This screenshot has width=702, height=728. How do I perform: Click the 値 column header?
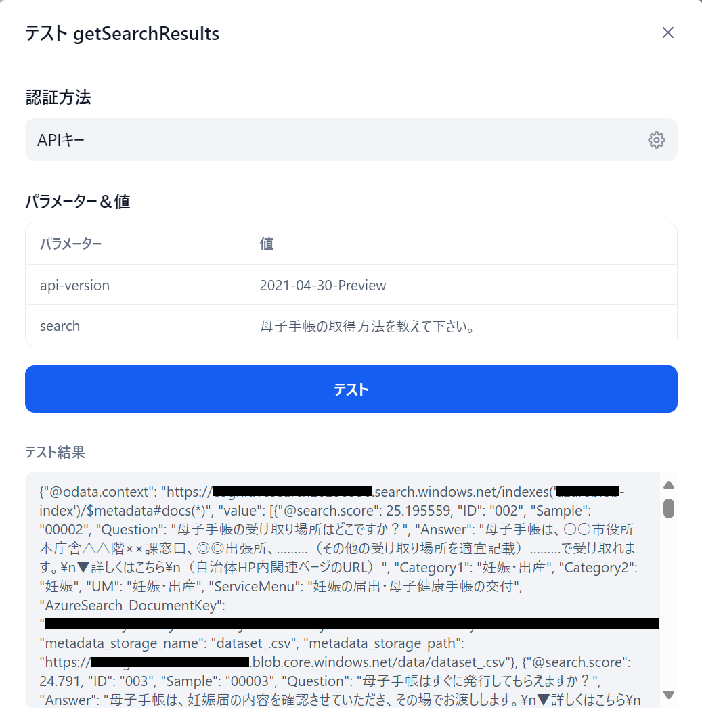[x=266, y=244]
